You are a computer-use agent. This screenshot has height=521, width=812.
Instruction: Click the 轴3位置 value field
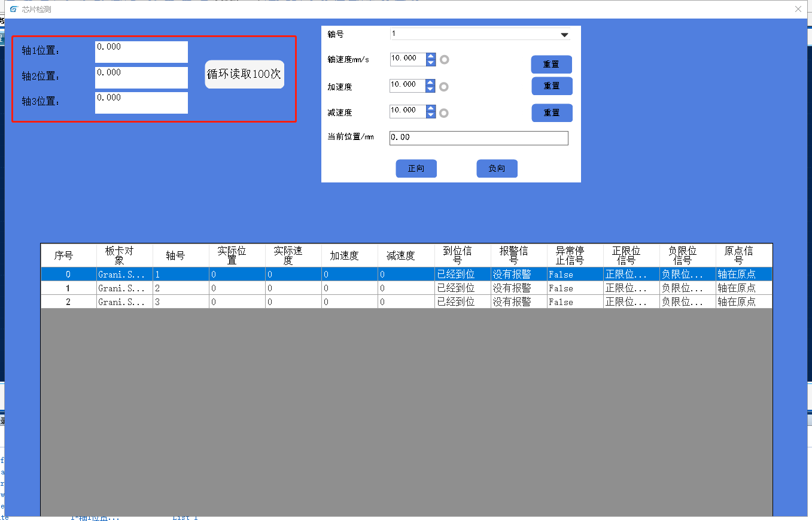(141, 103)
